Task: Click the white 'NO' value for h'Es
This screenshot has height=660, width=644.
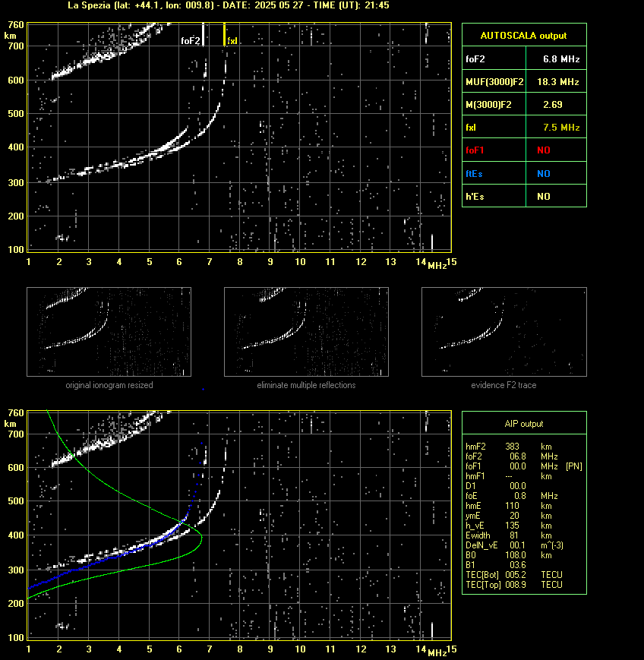Action: [544, 197]
